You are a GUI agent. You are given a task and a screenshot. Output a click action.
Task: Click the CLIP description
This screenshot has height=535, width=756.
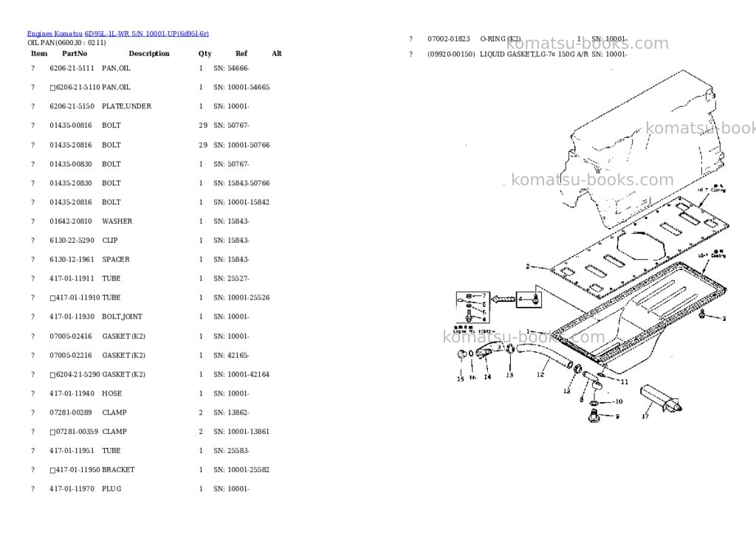point(110,241)
